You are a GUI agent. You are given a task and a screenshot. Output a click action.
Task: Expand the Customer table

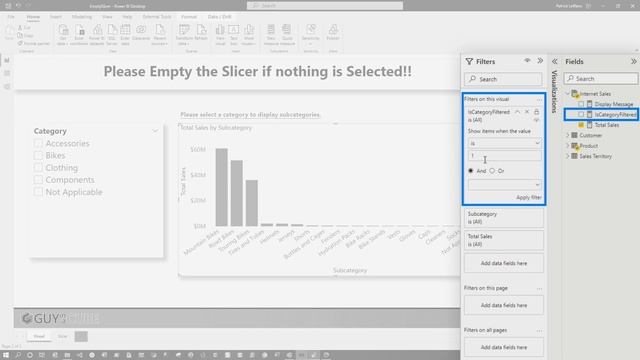tap(567, 135)
